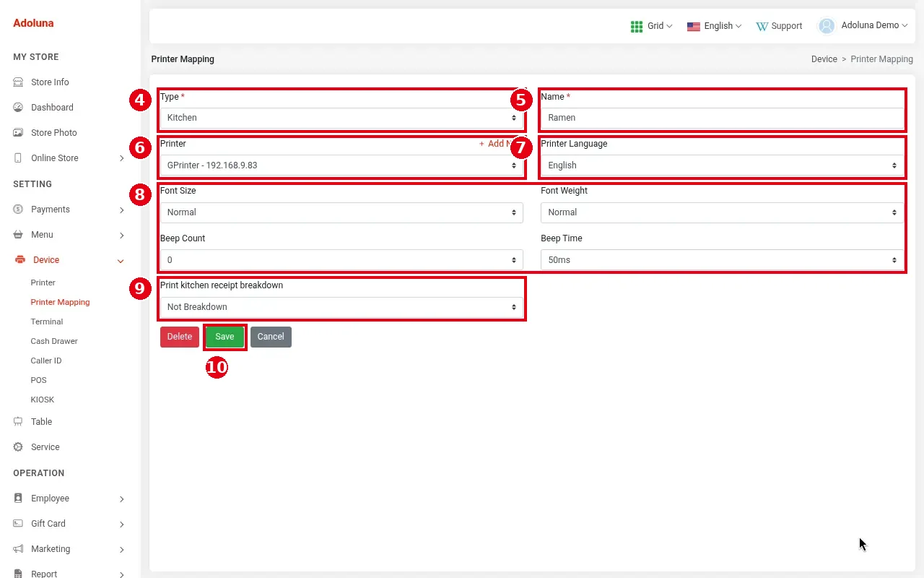Screen dimensions: 924x578
Task: Expand the Payments submenu chevron
Action: coord(121,210)
